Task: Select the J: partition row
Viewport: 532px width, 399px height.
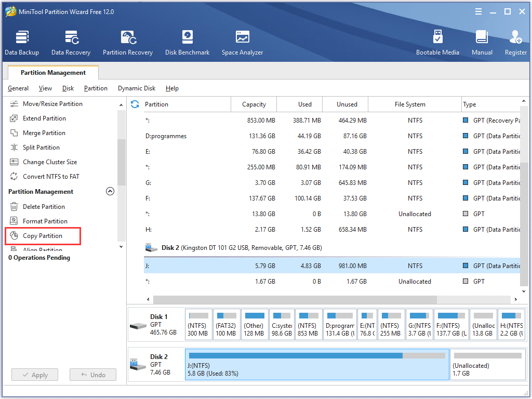Action: 332,265
